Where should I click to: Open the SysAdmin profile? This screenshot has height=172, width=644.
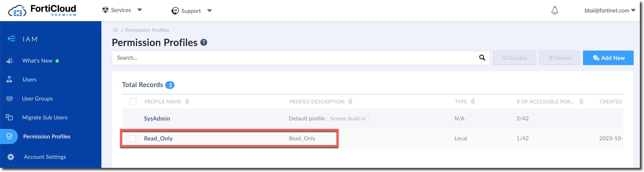pos(157,119)
